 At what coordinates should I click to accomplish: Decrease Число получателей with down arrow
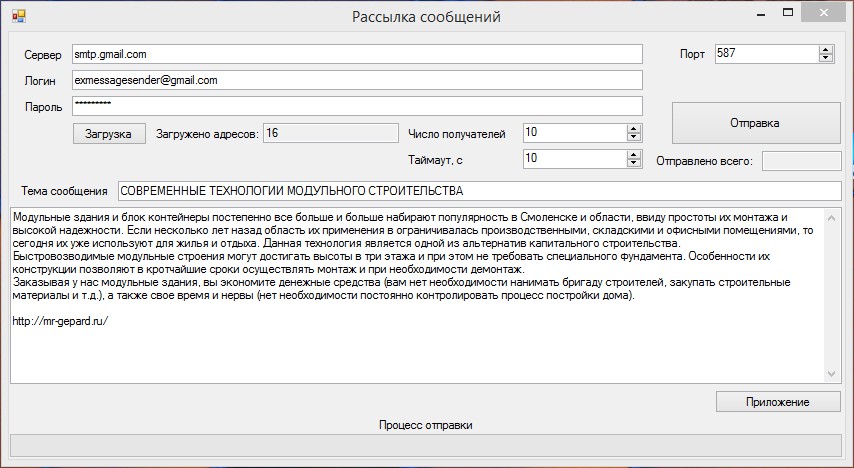pos(633,137)
